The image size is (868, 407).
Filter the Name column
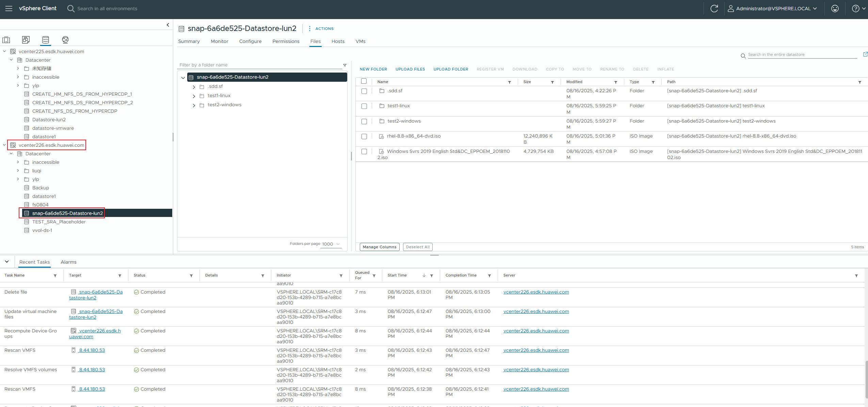(x=510, y=82)
